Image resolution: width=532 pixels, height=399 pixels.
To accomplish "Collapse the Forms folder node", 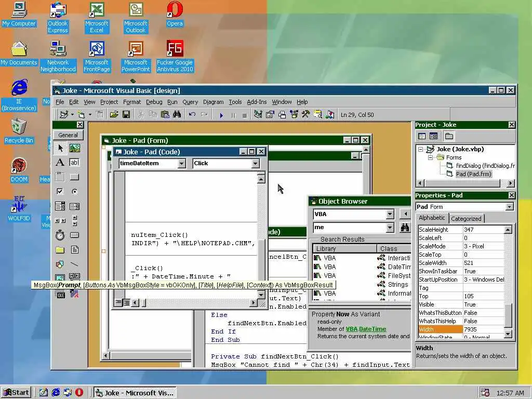I will coord(430,157).
